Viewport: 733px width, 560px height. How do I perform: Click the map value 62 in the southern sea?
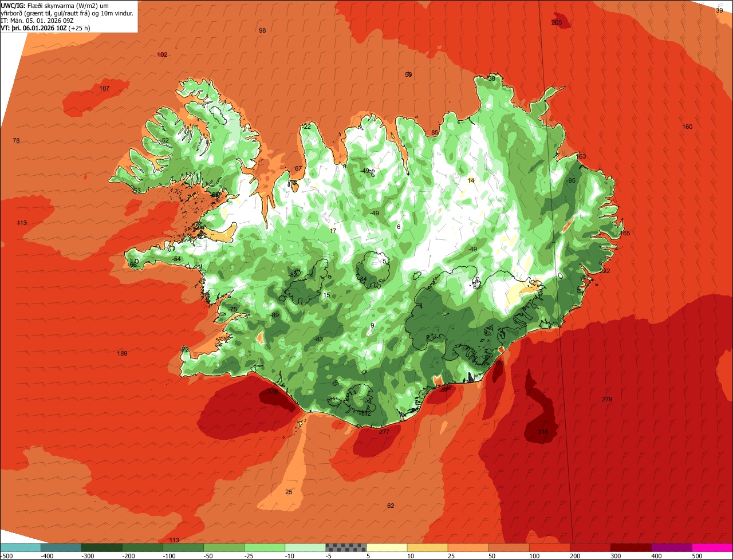pyautogui.click(x=391, y=506)
